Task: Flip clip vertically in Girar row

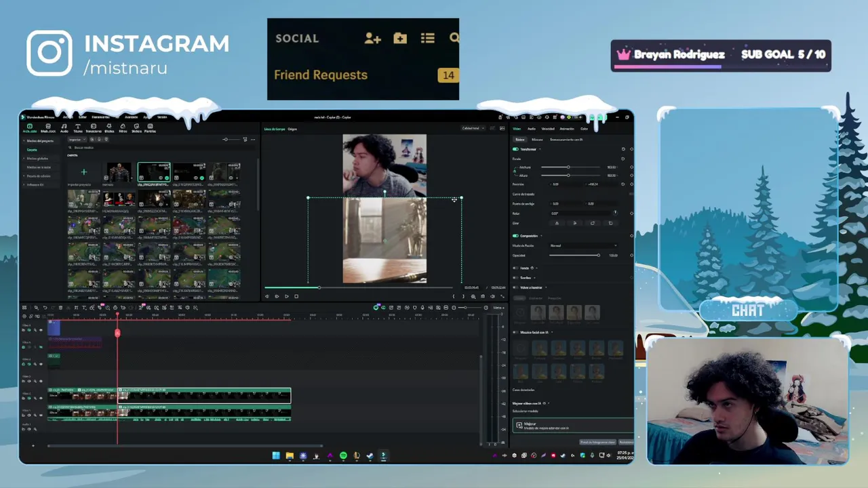Action: pyautogui.click(x=575, y=223)
